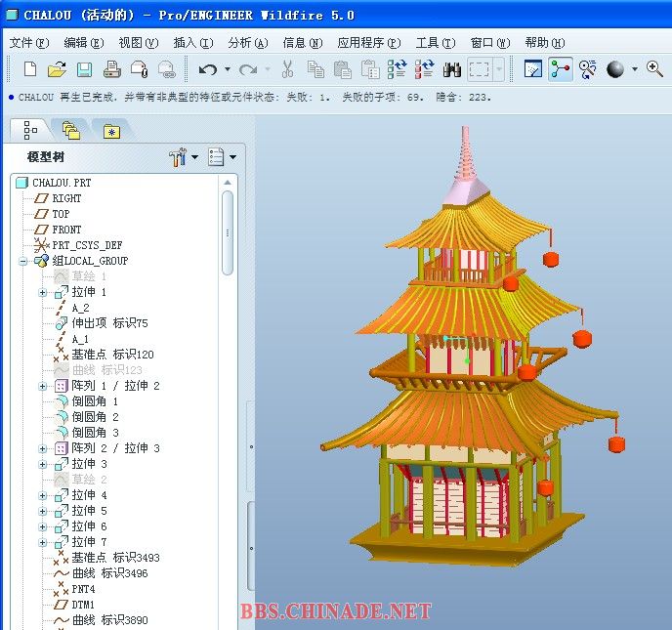Open the 信息(N) menu
The width and height of the screenshot is (672, 630).
pyautogui.click(x=303, y=43)
